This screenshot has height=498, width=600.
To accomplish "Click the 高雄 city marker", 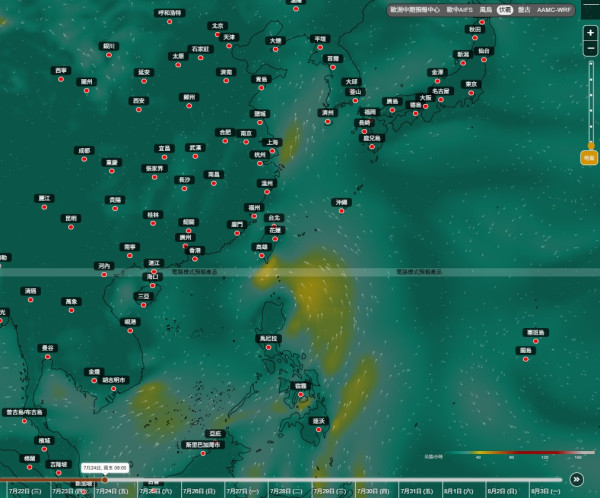I will 262,256.
